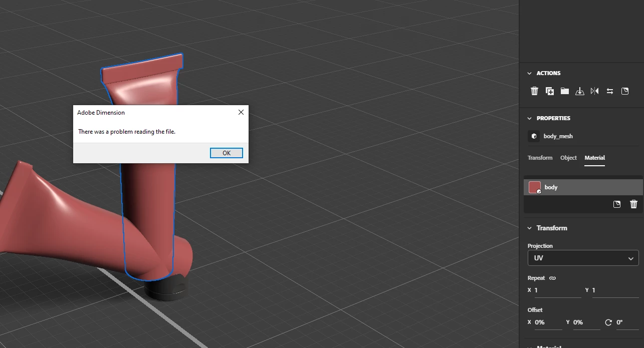Collapse the PROPERTIES section
The width and height of the screenshot is (644, 348).
[x=530, y=118]
